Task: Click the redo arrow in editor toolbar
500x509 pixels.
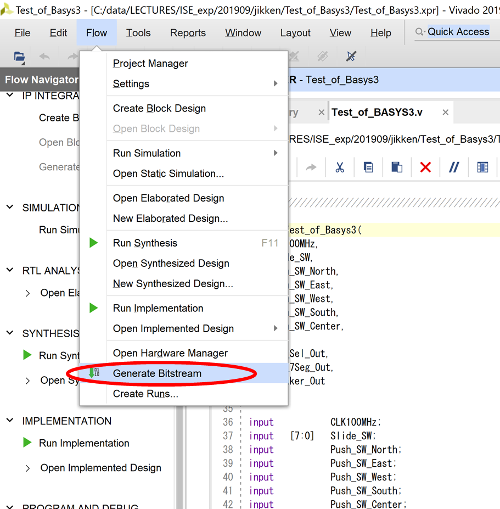Action: (x=311, y=167)
